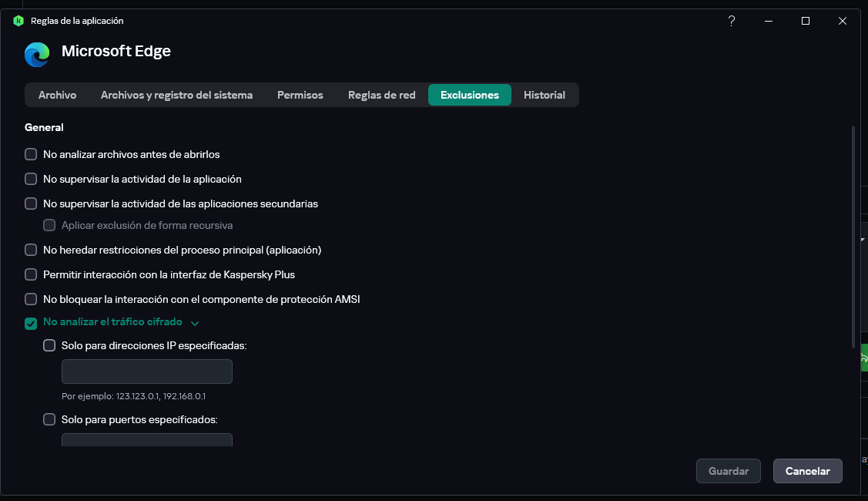Click the specified ports input field

tap(146, 440)
